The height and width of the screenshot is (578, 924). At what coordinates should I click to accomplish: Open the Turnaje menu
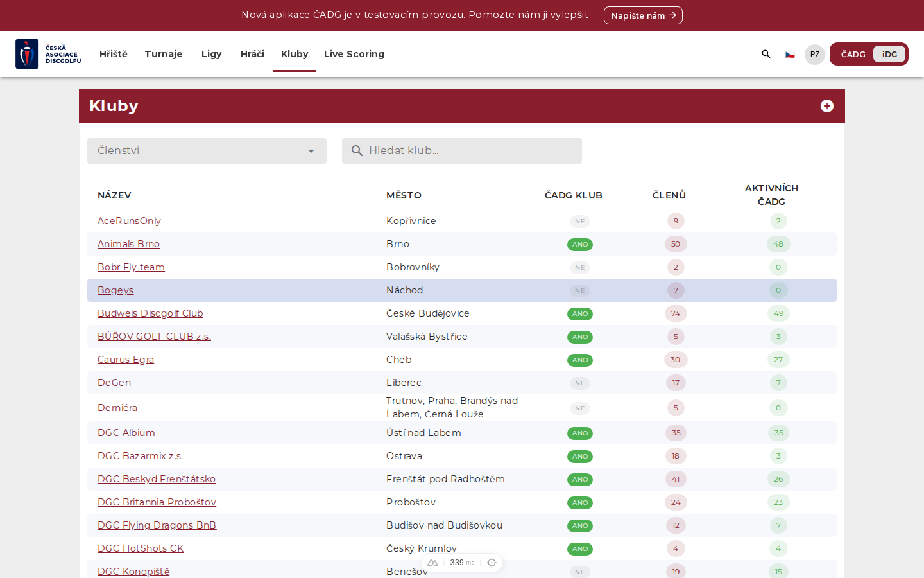pos(164,54)
